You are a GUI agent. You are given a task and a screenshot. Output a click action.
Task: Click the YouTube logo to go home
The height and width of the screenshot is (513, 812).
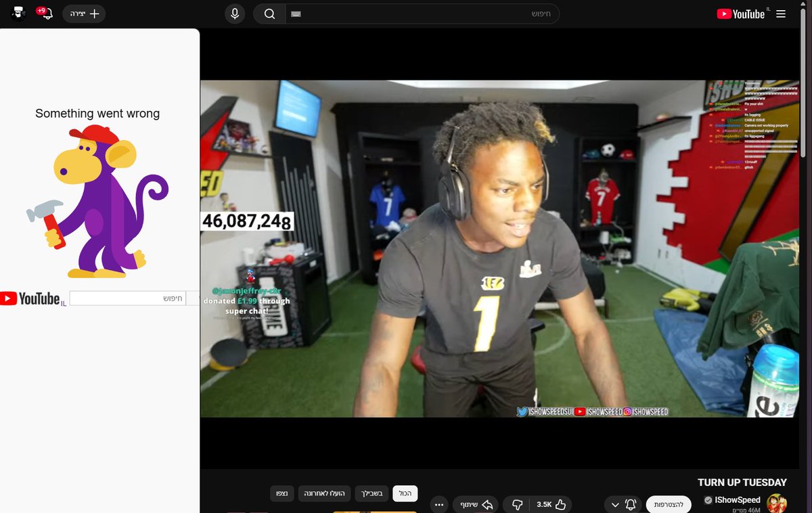pyautogui.click(x=740, y=13)
